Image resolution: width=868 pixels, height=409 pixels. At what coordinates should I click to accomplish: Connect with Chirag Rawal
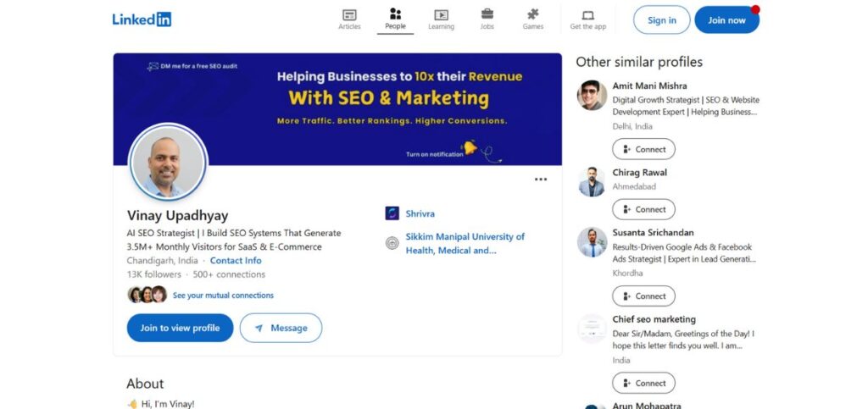(x=644, y=209)
